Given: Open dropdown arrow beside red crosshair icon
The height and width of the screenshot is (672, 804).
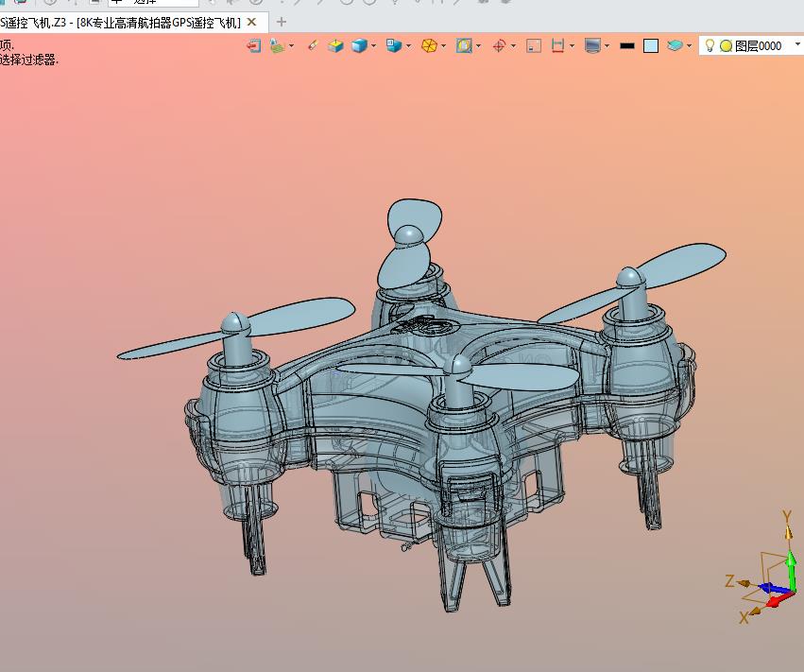Looking at the screenshot, I should click(x=513, y=46).
